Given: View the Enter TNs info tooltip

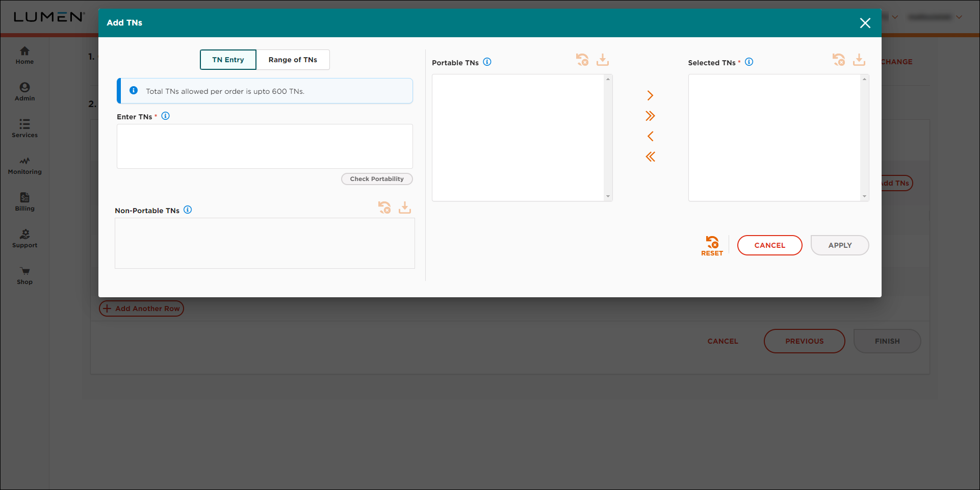Looking at the screenshot, I should click(165, 116).
